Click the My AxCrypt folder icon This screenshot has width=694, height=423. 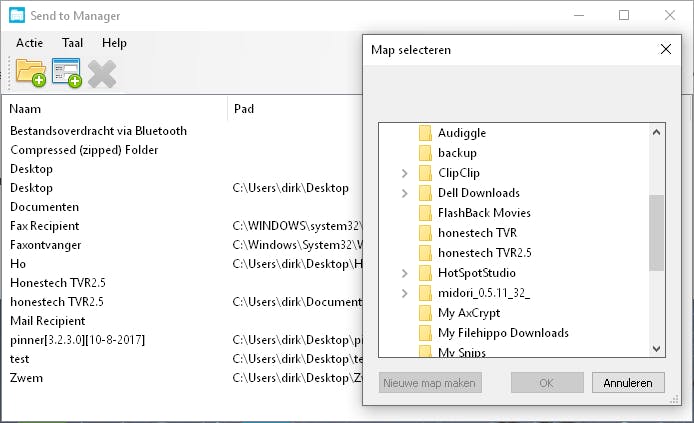tap(424, 313)
